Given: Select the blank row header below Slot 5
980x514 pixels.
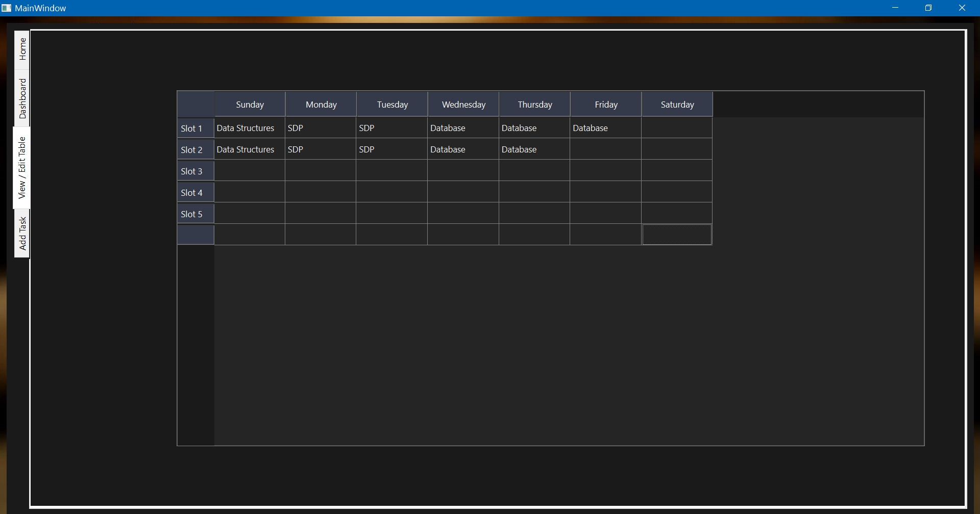Looking at the screenshot, I should coord(196,235).
